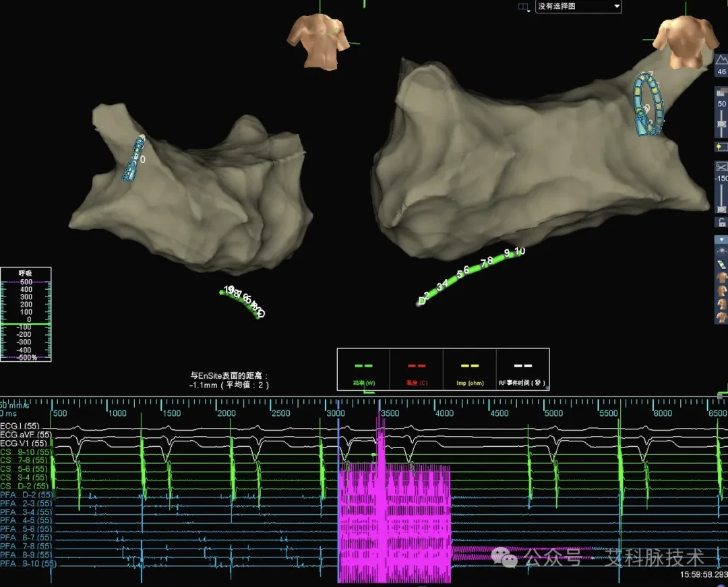This screenshot has width=728, height=587.
Task: Click the translucency layers icon above 50
Action: [x=721, y=92]
